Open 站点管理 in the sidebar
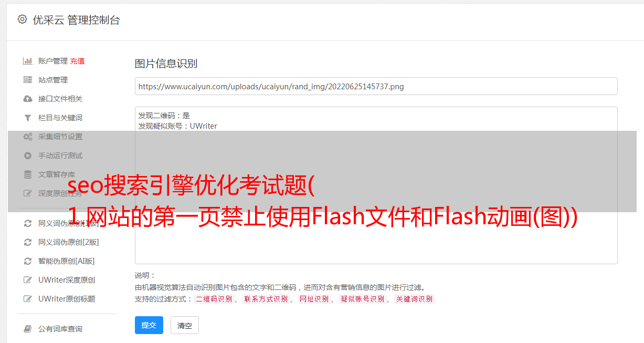The width and height of the screenshot is (644, 343). pyautogui.click(x=53, y=80)
